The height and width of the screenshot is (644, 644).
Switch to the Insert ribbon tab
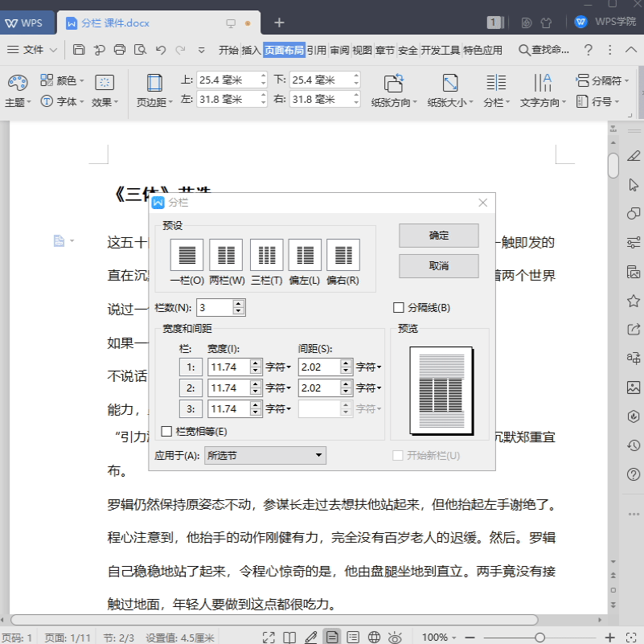(x=251, y=50)
